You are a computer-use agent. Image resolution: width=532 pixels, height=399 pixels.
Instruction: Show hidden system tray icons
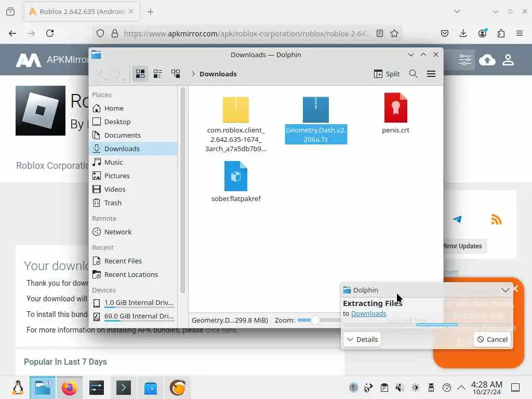click(x=461, y=388)
